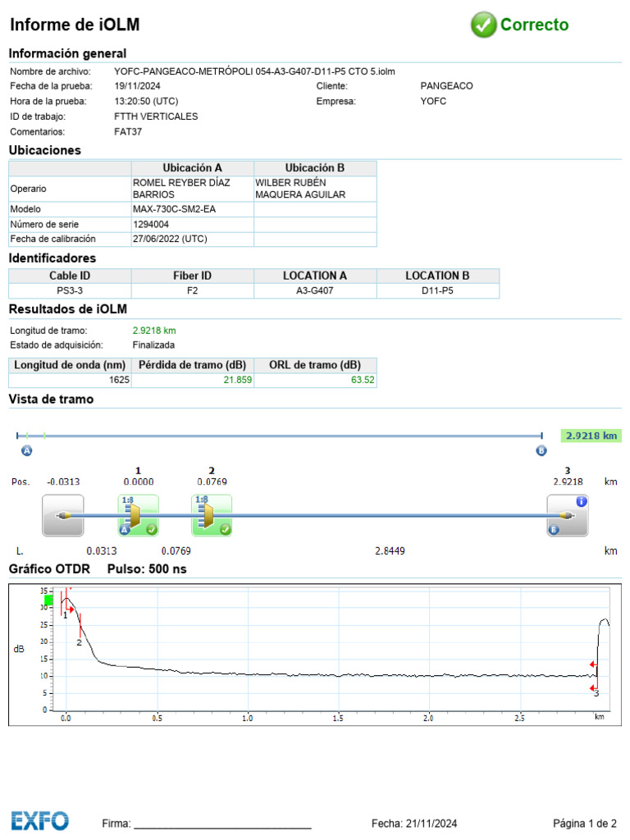The height and width of the screenshot is (840, 630).
Task: Click the Informe de iOLM title
Action: point(75,25)
